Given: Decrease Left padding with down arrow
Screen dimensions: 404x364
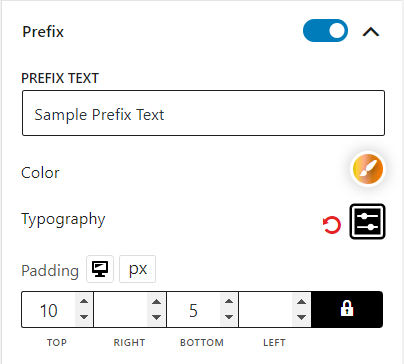Looking at the screenshot, I should click(x=301, y=317).
